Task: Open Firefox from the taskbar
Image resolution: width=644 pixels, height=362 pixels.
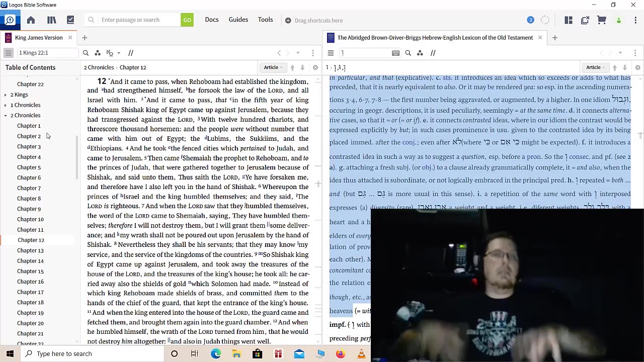Action: click(x=341, y=353)
